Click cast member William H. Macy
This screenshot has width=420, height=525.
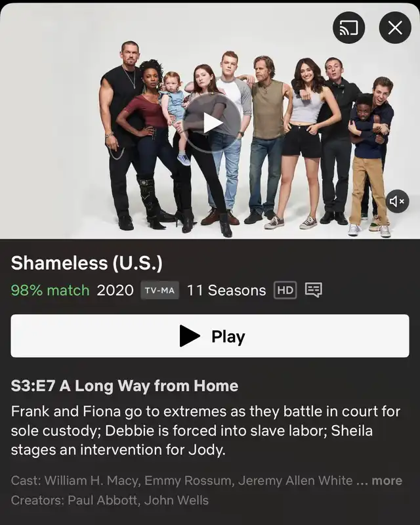92,481
